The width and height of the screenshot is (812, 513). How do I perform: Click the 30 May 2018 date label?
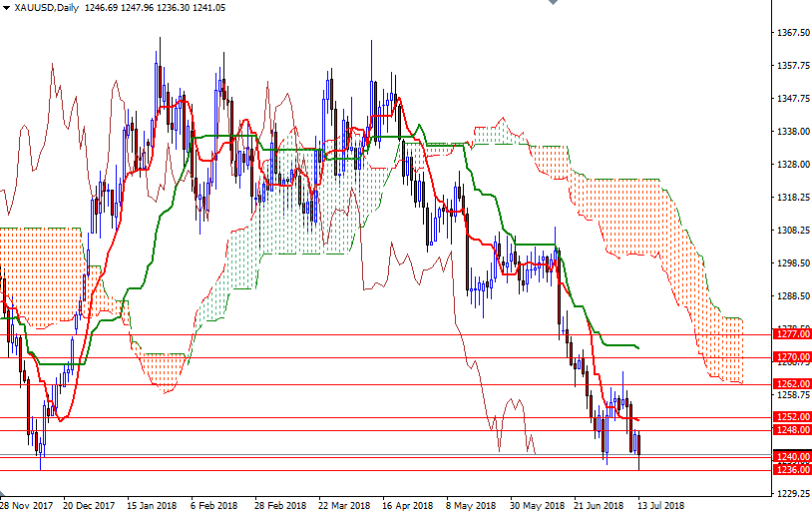point(537,505)
